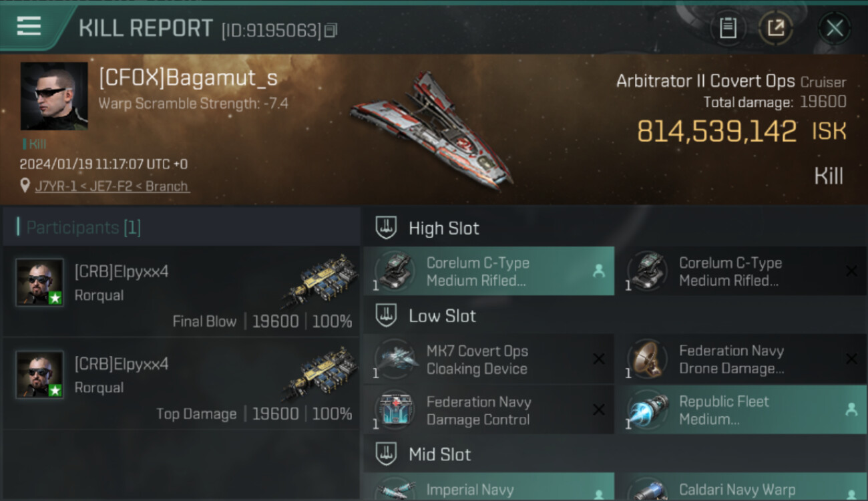View Bagamut_s pilot portrait

54,96
